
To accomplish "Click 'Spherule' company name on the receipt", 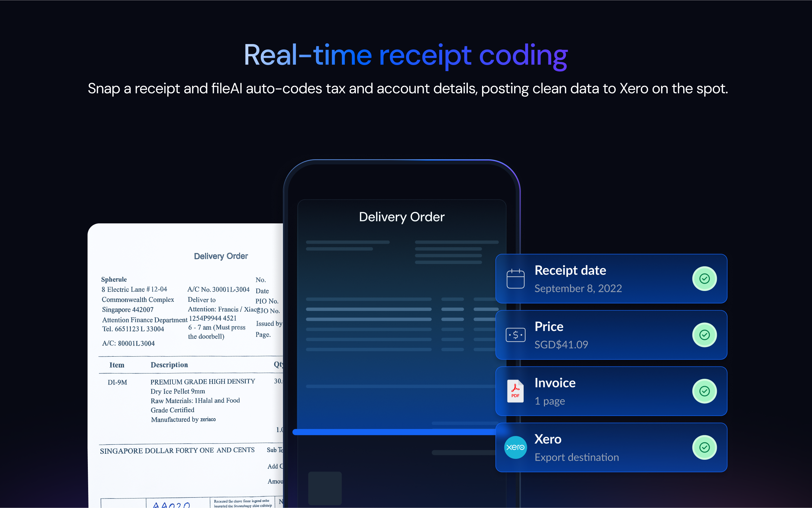I will click(x=114, y=280).
